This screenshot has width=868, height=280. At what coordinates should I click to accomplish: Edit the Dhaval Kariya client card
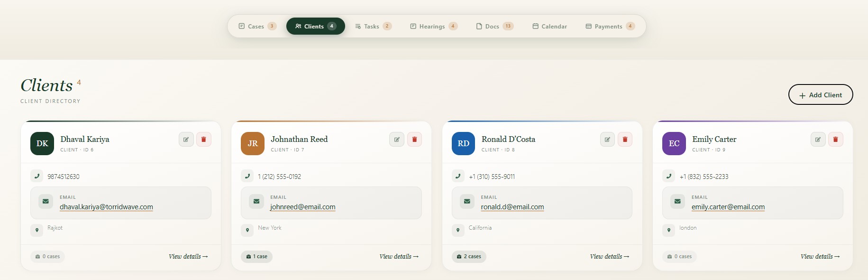point(186,140)
